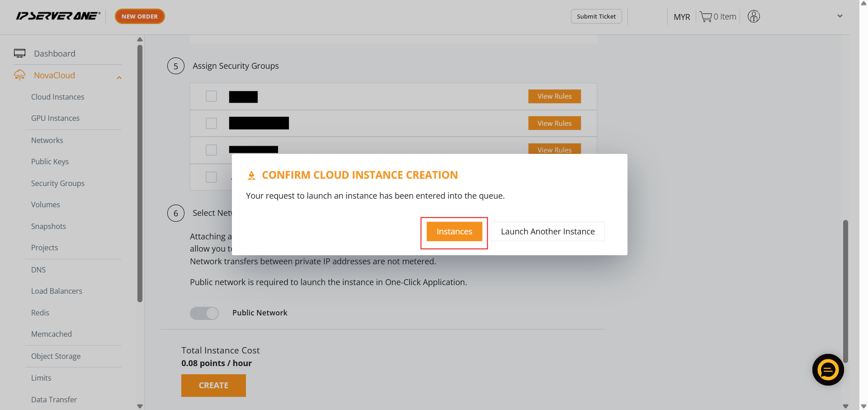Click the NovaCloud cloud icon
868x410 pixels.
pos(19,75)
